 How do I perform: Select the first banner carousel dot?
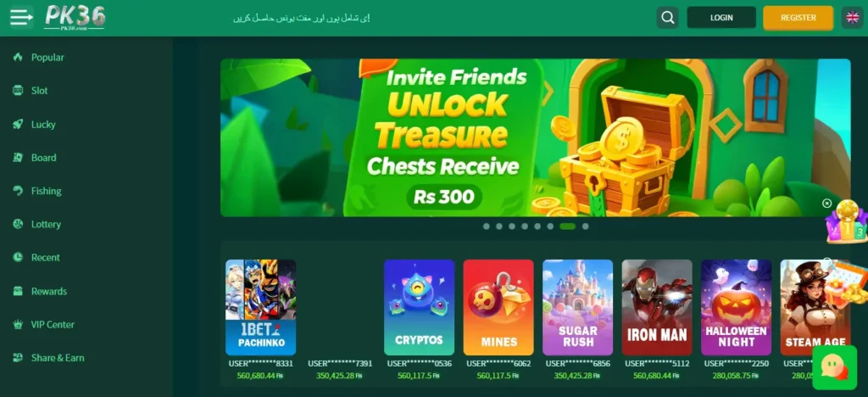(x=486, y=226)
